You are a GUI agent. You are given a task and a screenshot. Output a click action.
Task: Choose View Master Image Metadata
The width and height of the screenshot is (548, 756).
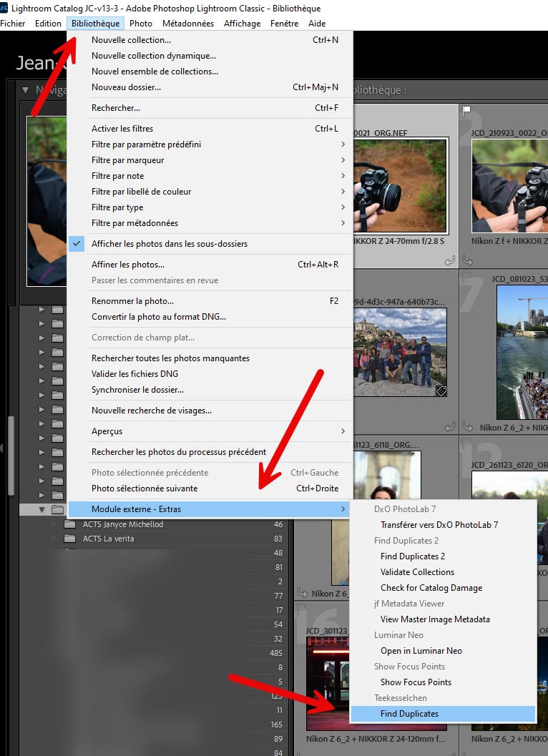pos(443,619)
